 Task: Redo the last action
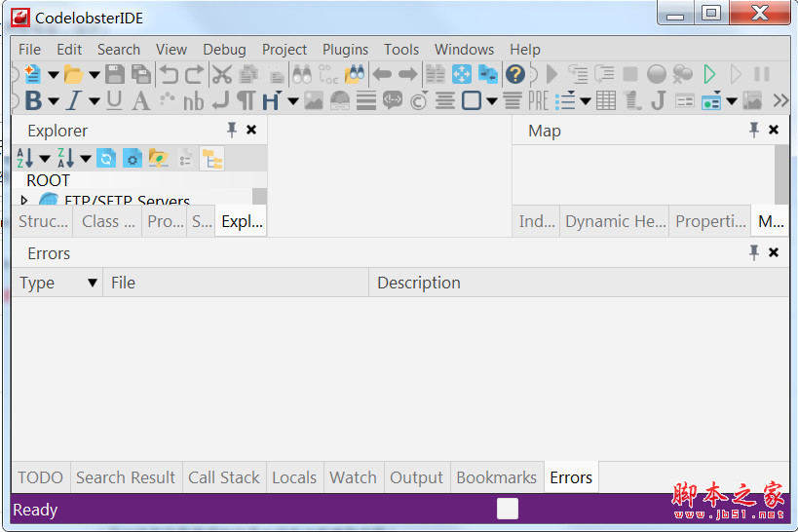[194, 74]
